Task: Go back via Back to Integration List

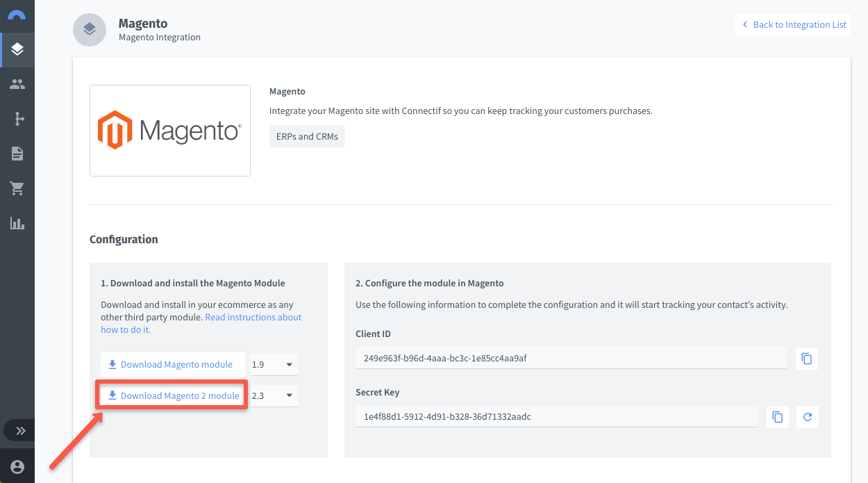Action: coord(792,24)
